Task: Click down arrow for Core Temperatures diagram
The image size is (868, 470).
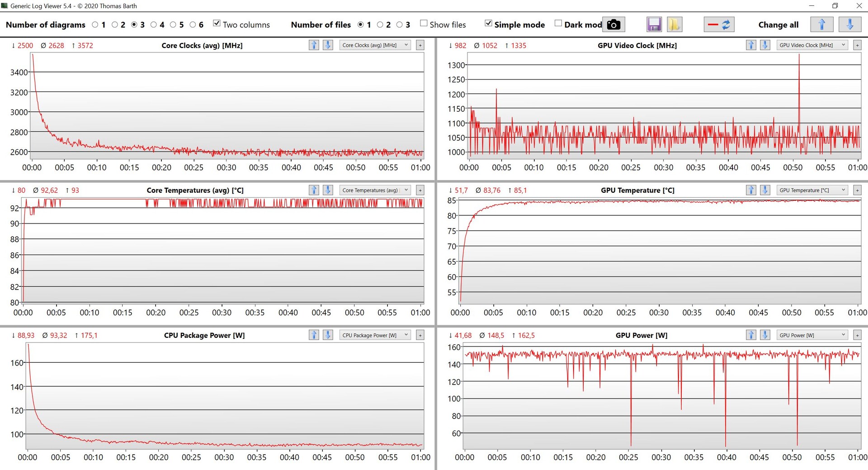Action: (328, 190)
